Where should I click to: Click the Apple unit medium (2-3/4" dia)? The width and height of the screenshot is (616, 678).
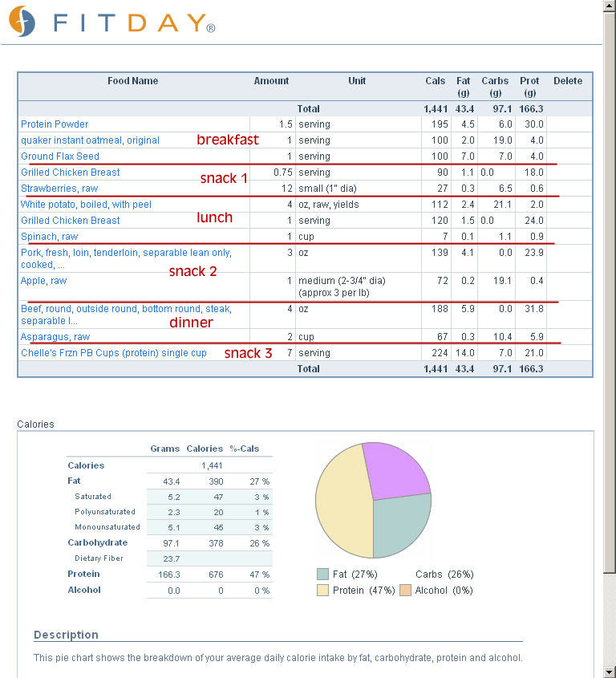pyautogui.click(x=342, y=286)
